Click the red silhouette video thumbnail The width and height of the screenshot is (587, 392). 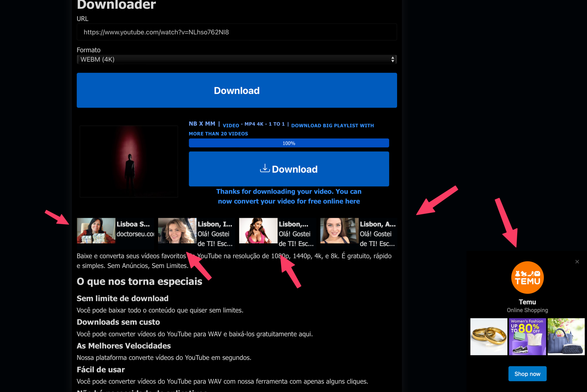point(129,162)
